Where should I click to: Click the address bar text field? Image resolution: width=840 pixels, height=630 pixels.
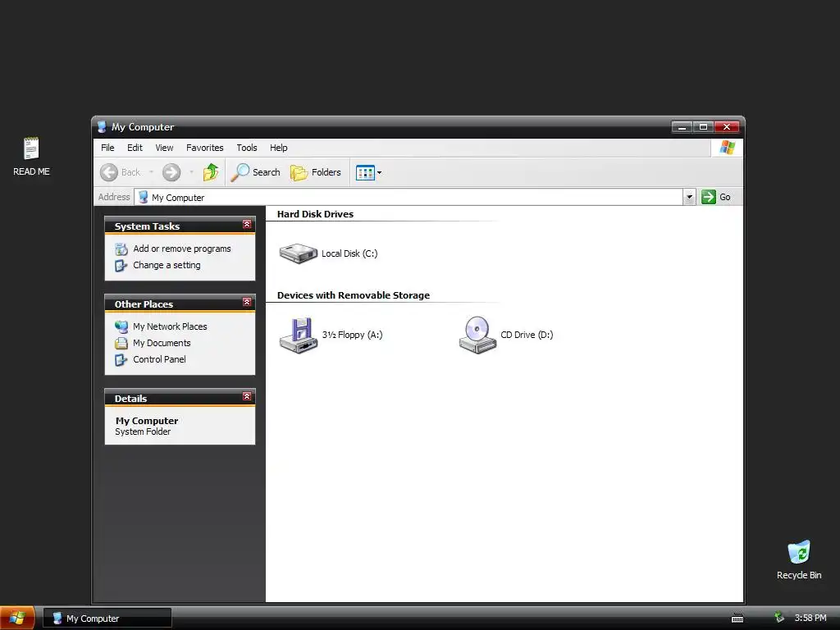(409, 197)
